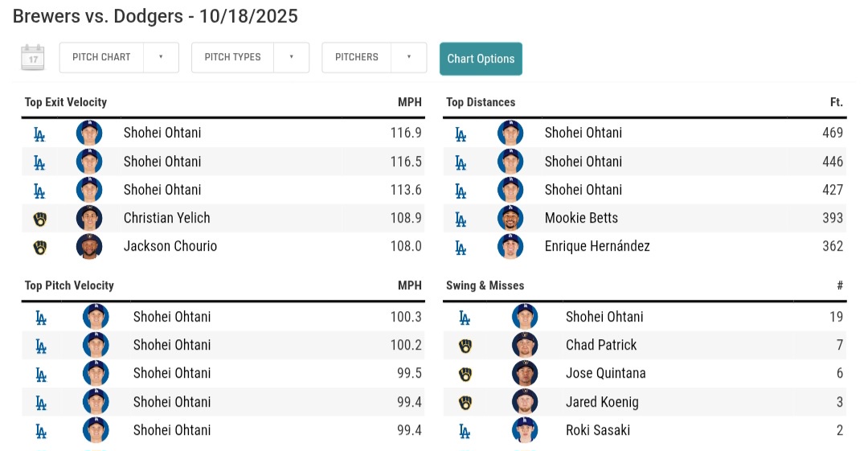Image resolution: width=868 pixels, height=451 pixels.
Task: Select the Swing & Misses section header
Action: [485, 285]
